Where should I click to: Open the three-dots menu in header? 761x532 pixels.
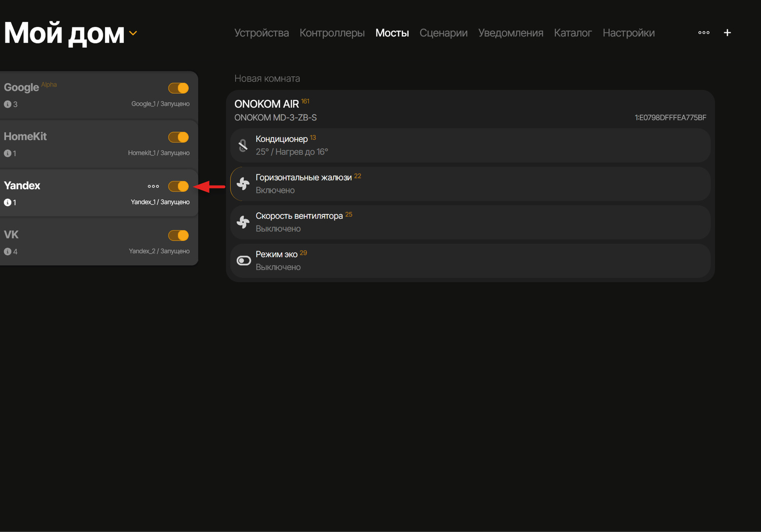(x=704, y=32)
